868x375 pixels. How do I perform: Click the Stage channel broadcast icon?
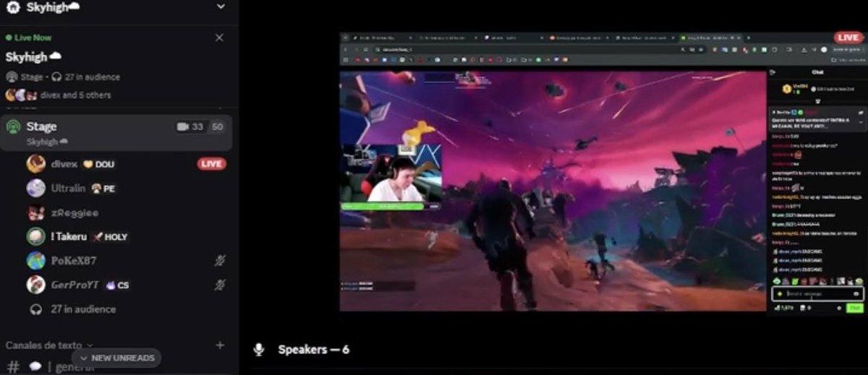tap(12, 127)
